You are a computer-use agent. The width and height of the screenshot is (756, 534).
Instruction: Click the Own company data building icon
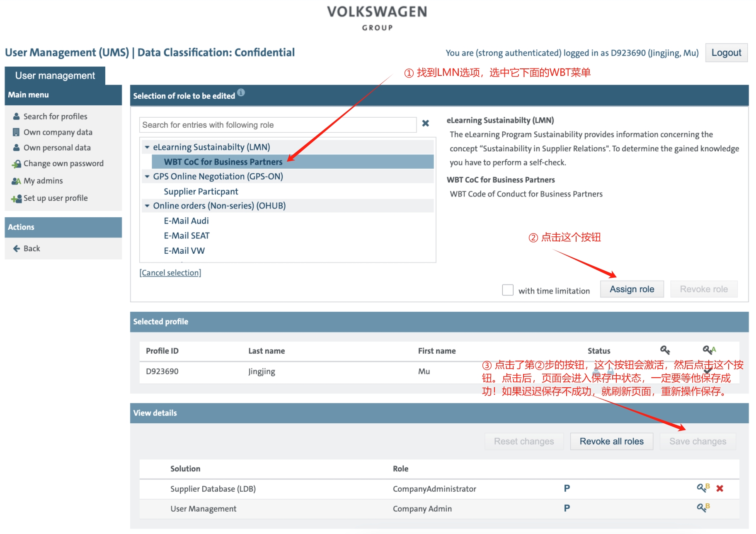[16, 132]
